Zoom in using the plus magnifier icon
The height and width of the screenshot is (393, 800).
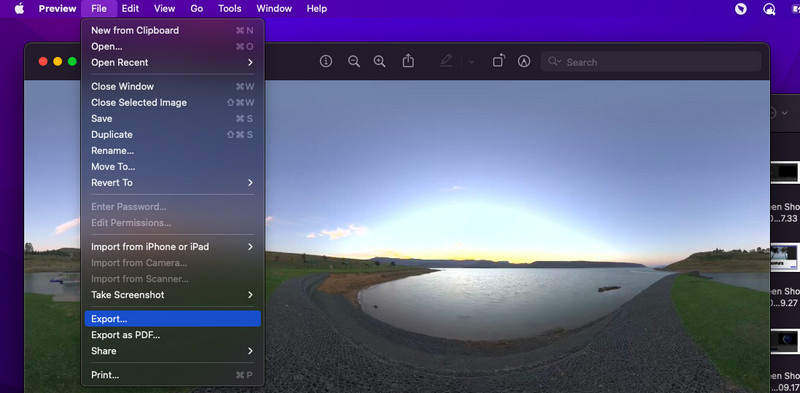coord(379,62)
